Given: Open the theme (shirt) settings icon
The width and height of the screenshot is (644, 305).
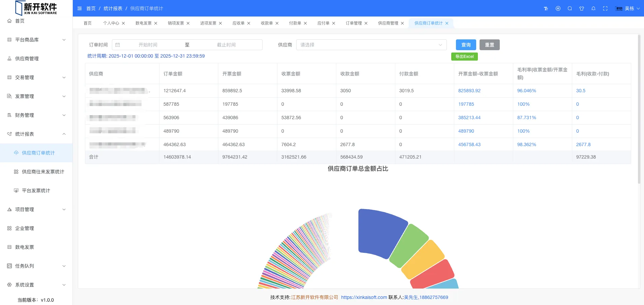Looking at the screenshot, I should click(x=582, y=8).
